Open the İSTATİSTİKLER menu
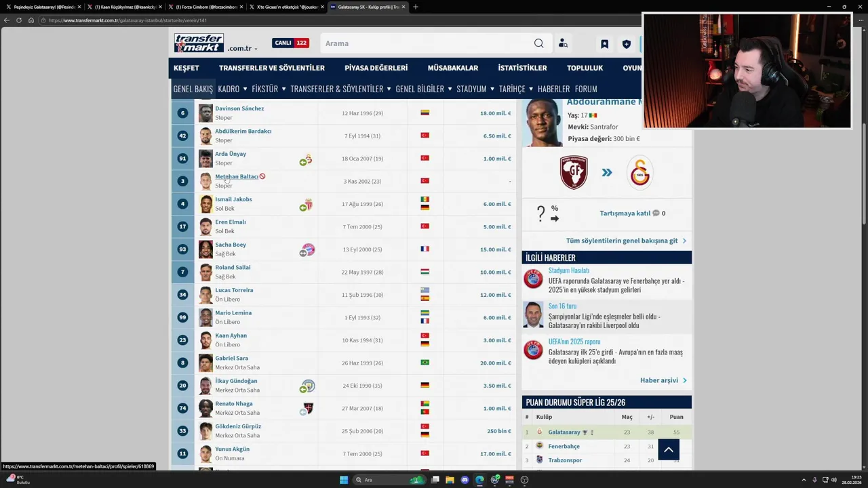This screenshot has height=488, width=868. 522,68
